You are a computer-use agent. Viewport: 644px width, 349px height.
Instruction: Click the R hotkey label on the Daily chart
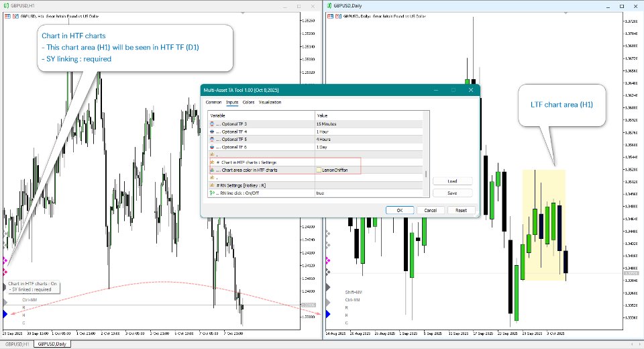click(347, 307)
